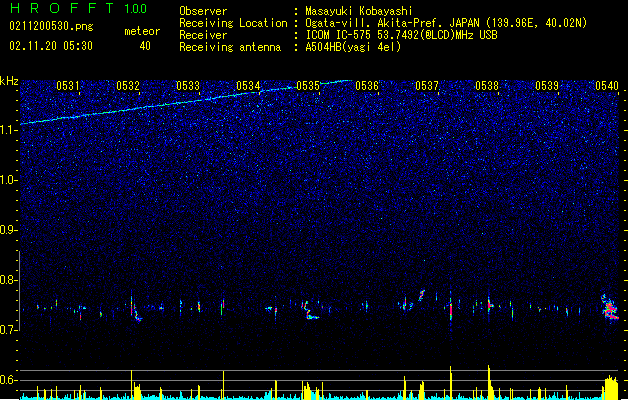Click the 02.11.20 05:30 date stamp
The image size is (629, 400).
(51, 46)
